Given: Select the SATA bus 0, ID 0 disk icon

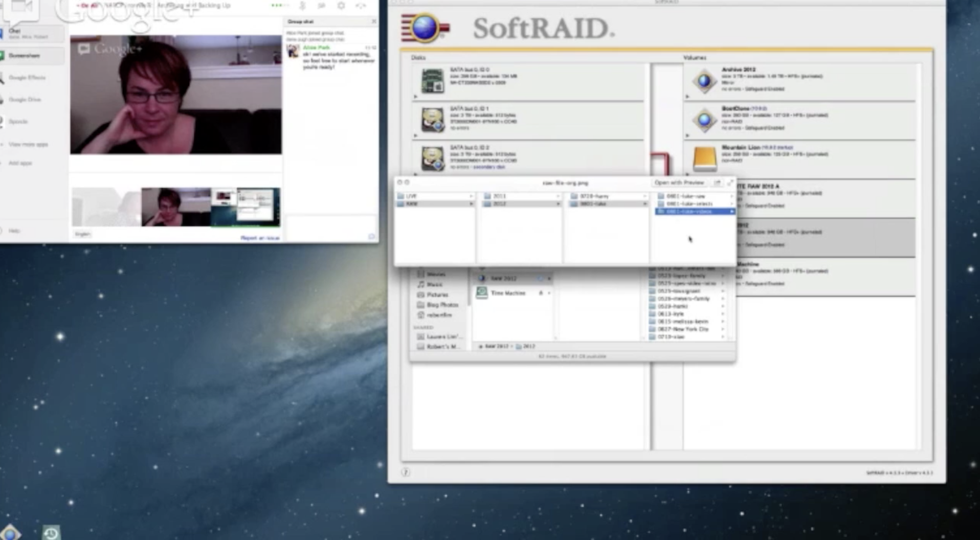Looking at the screenshot, I should [x=432, y=81].
